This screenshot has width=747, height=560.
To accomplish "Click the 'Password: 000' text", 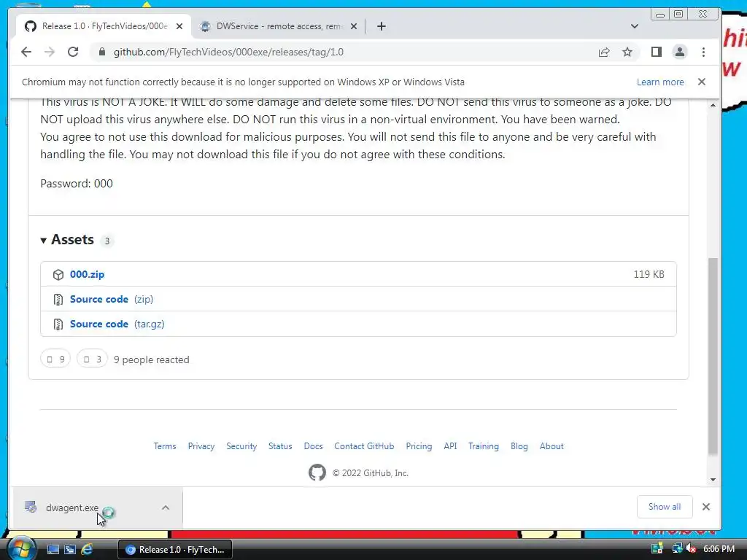I will click(77, 183).
